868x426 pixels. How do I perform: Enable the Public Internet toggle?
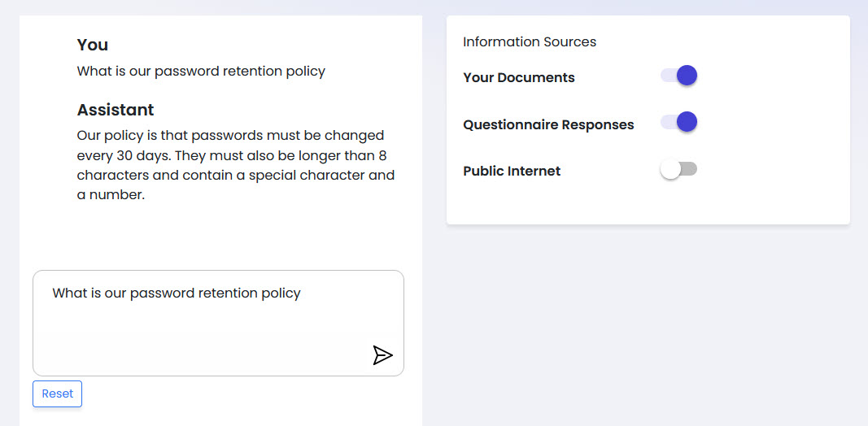point(678,169)
